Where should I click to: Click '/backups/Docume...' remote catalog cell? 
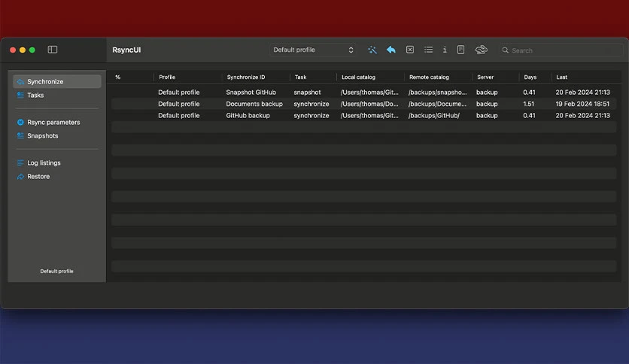click(437, 104)
